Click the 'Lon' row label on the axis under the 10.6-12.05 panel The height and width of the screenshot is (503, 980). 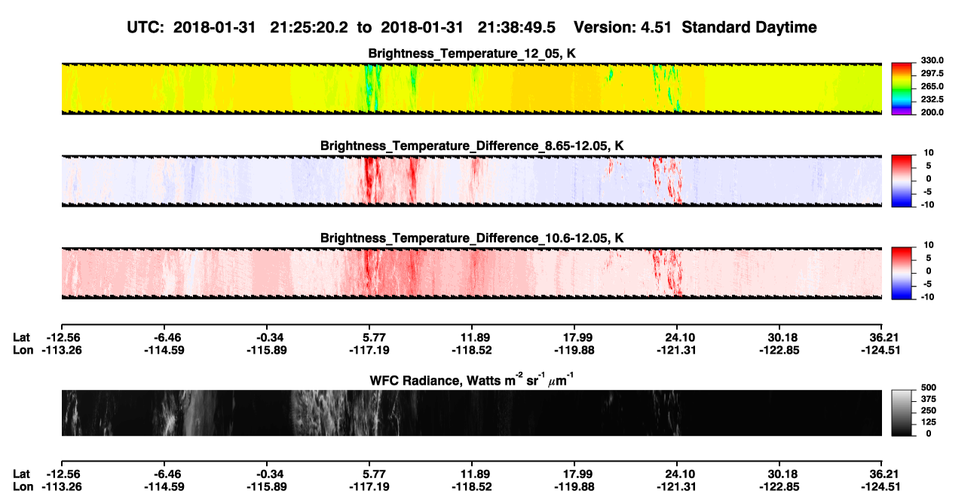23,350
